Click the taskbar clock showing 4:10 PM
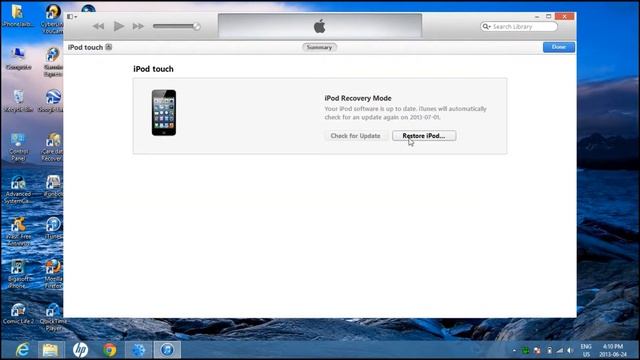Screen dimensions: 640x360 click(613, 350)
